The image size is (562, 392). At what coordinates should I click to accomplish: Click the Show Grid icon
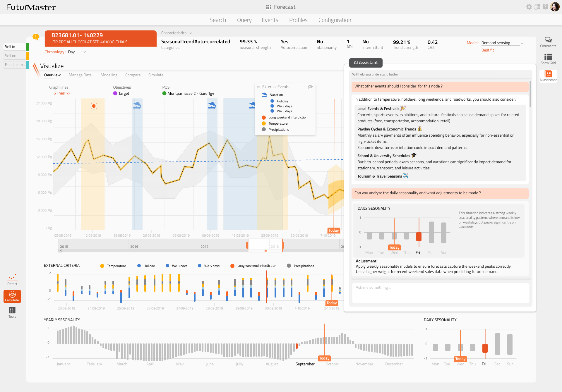548,57
